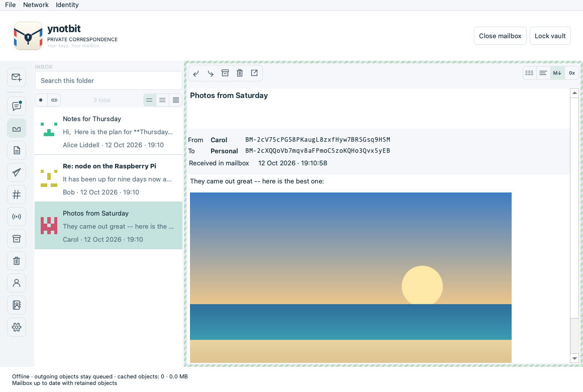This screenshot has height=392, width=583.
Task: Open the settings gear in the sidebar
Action: pos(17,327)
